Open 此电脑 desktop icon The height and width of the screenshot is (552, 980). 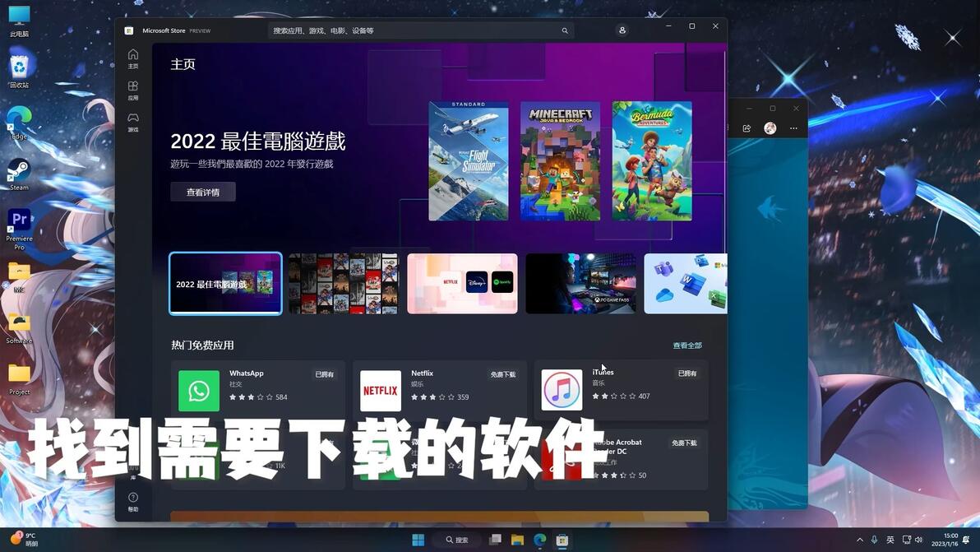point(19,21)
